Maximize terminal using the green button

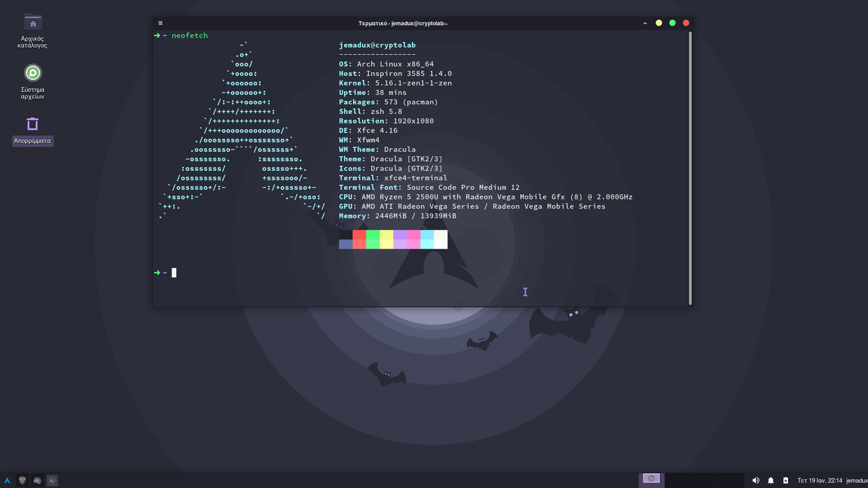pyautogui.click(x=672, y=23)
